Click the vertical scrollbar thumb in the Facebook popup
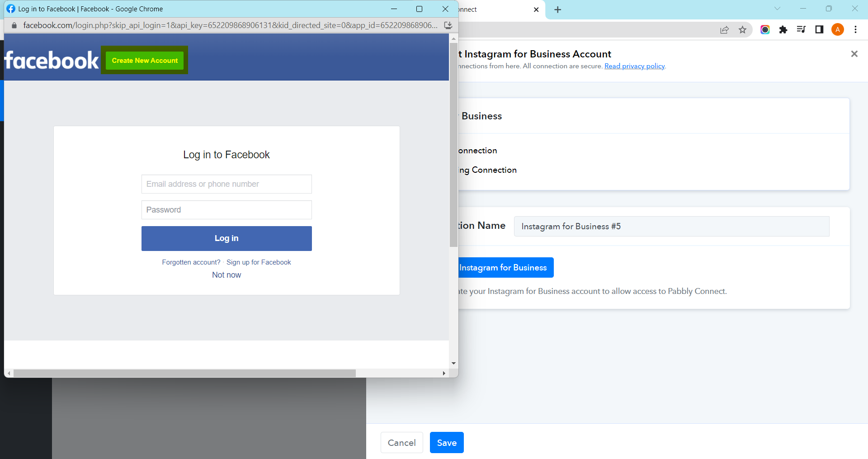868x459 pixels. 453,145
